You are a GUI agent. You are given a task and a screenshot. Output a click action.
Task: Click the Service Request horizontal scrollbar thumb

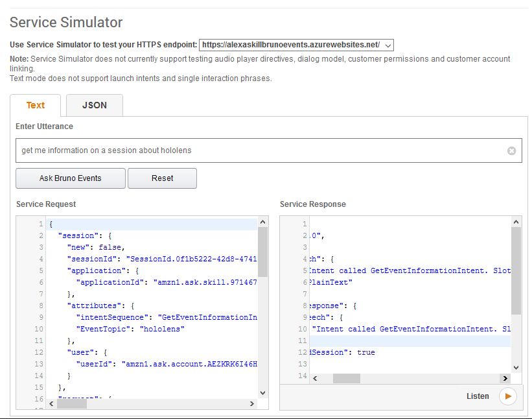(72, 403)
